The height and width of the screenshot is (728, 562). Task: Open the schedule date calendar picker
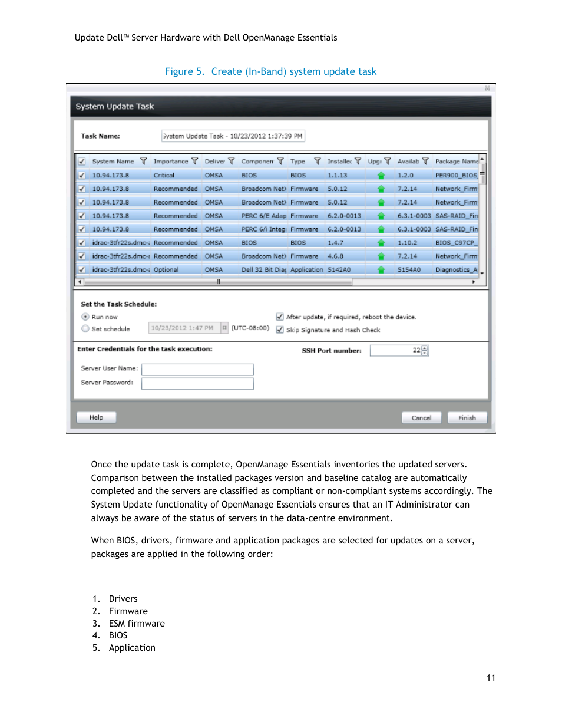(224, 328)
